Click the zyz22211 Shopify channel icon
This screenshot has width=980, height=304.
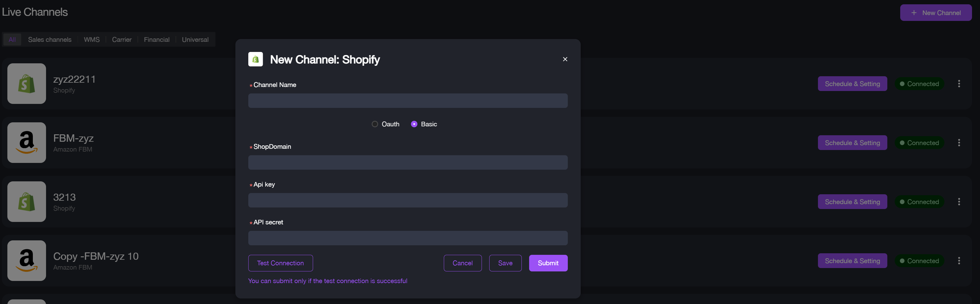click(26, 83)
